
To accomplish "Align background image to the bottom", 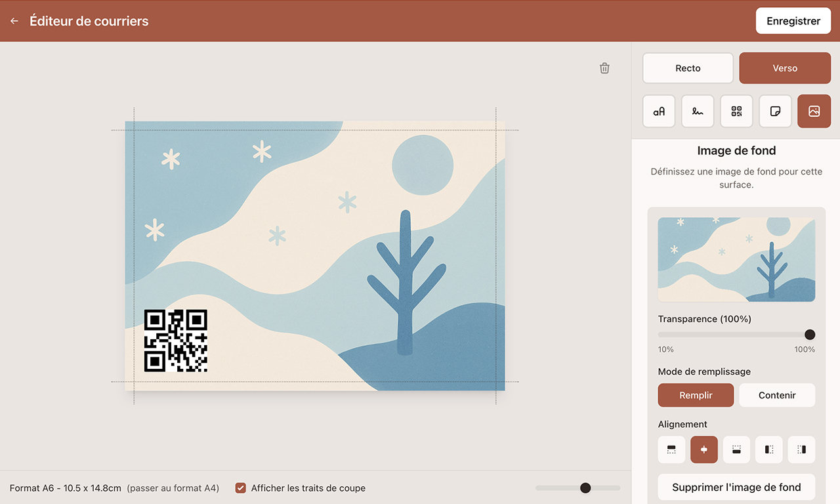I will click(736, 450).
